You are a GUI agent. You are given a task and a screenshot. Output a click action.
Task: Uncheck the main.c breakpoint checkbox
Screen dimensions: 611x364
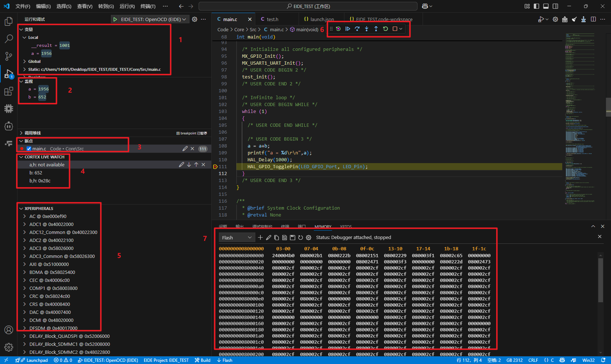29,149
